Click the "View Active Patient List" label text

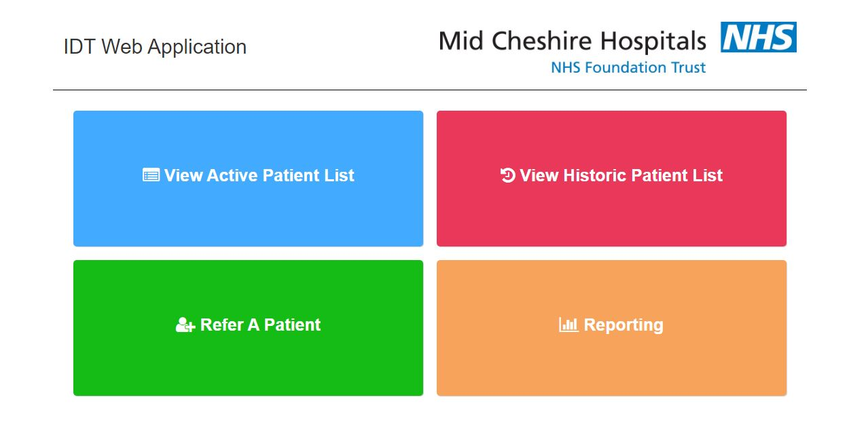click(x=259, y=175)
